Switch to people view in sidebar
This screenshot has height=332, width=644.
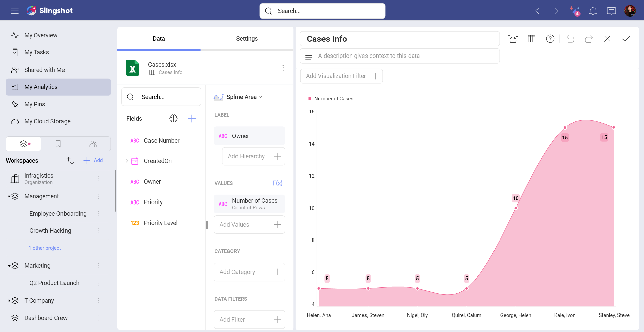93,144
